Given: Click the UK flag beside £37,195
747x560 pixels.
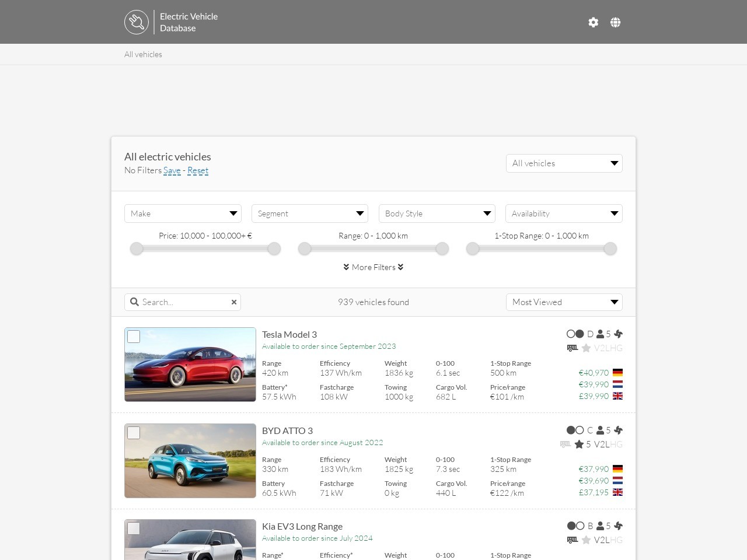Looking at the screenshot, I should pyautogui.click(x=617, y=492).
